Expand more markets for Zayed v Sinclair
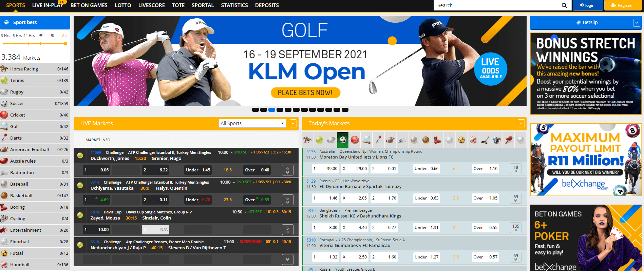Screen dimensions: 644x271 click(287, 230)
